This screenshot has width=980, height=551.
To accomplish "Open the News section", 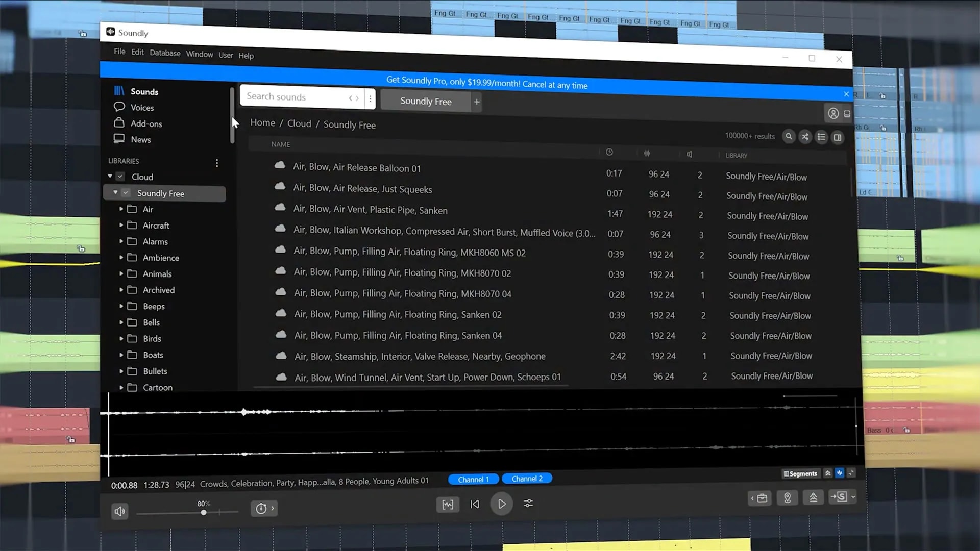I will (x=140, y=139).
